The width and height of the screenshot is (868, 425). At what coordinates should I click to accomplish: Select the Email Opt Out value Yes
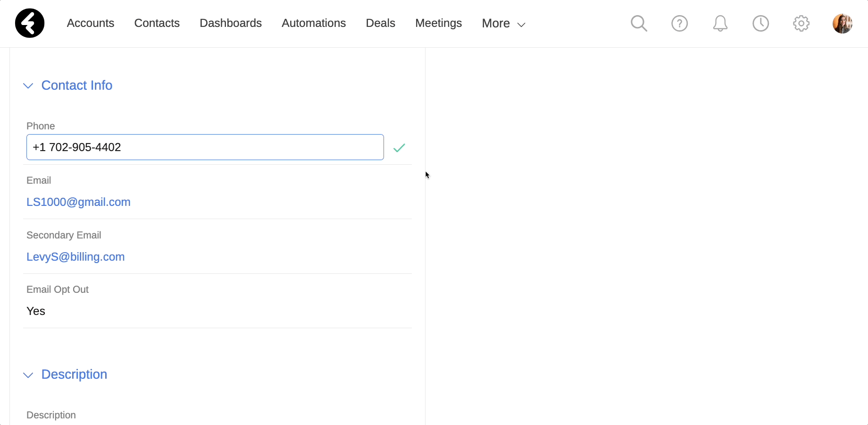click(36, 311)
